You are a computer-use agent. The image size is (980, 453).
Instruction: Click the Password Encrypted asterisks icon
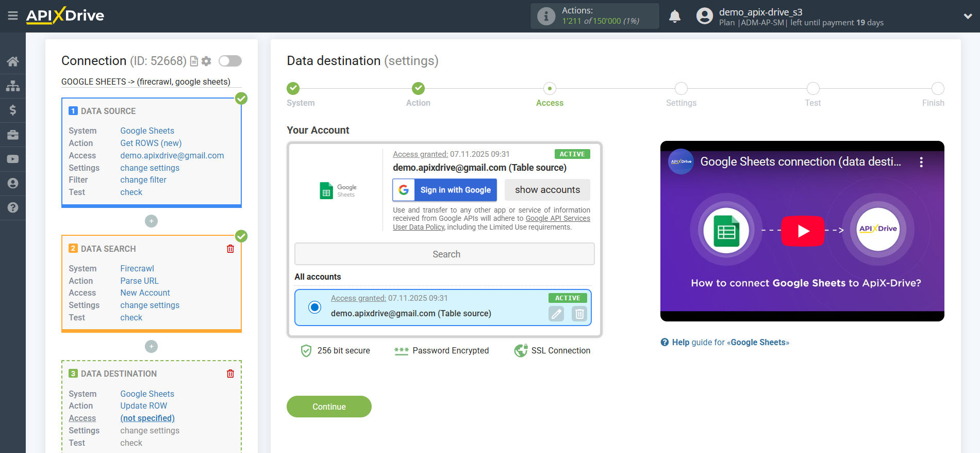[401, 351]
